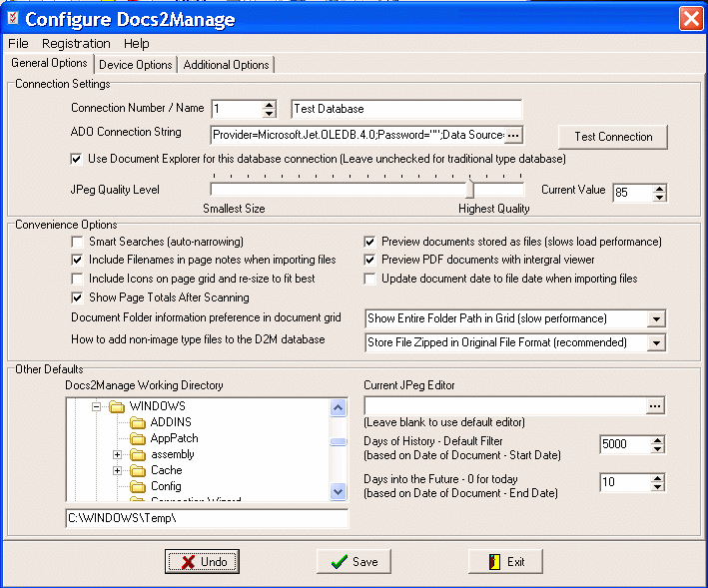Click the WINDOWS folder icon in tree

click(117, 407)
